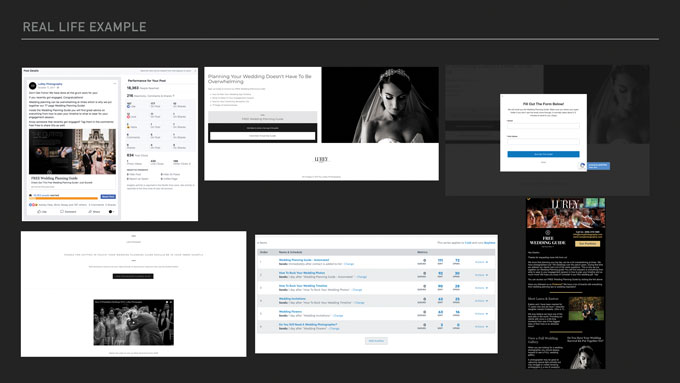Click the Like thumbs-up icon under the Facebook post
Image resolution: width=680 pixels, height=383 pixels.
pyautogui.click(x=39, y=212)
